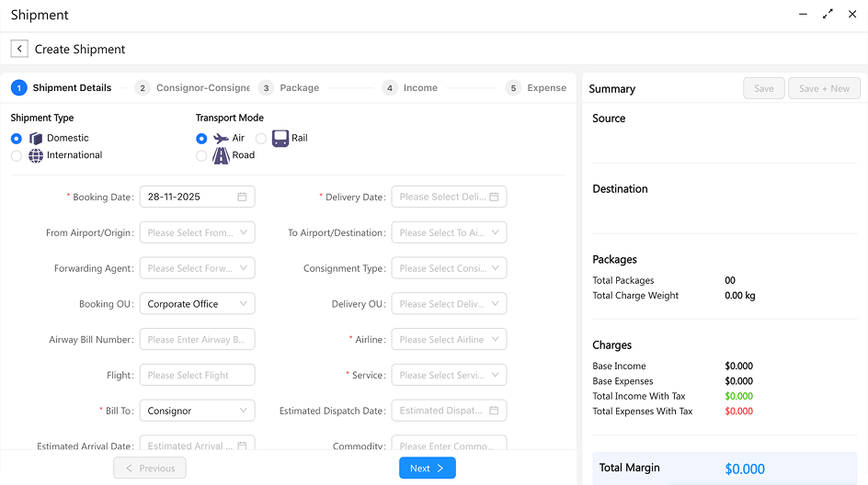
Task: Select the Rail transport mode radio button
Action: (261, 139)
